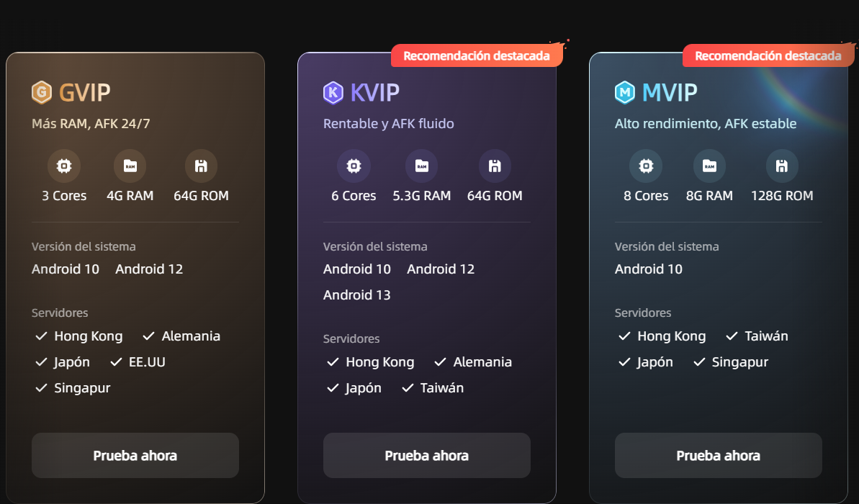Click the 5.3G RAM icon
This screenshot has height=504, width=859.
click(x=421, y=166)
